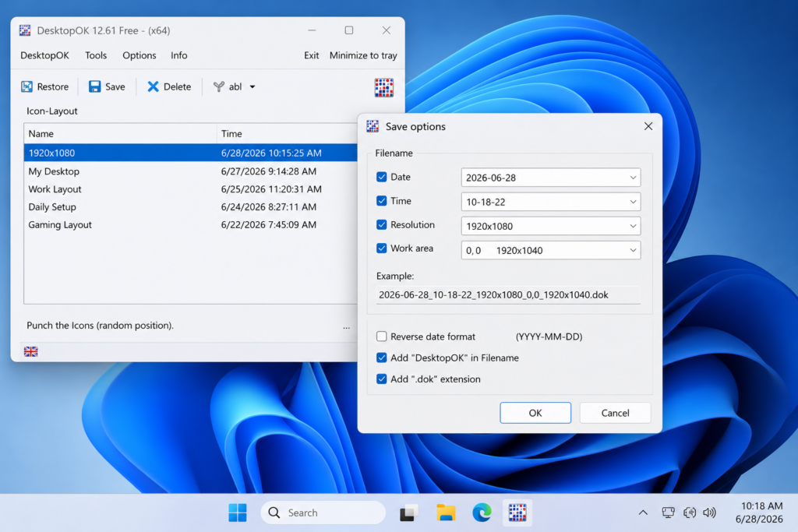Click Punch the Icons status text
Screen dimensions: 798x532
101,326
